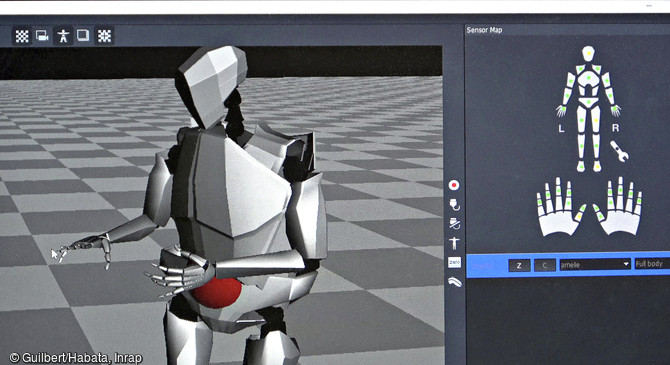The image size is (670, 365).
Task: Toggle the first checkerboard floor icon
Action: click(22, 36)
